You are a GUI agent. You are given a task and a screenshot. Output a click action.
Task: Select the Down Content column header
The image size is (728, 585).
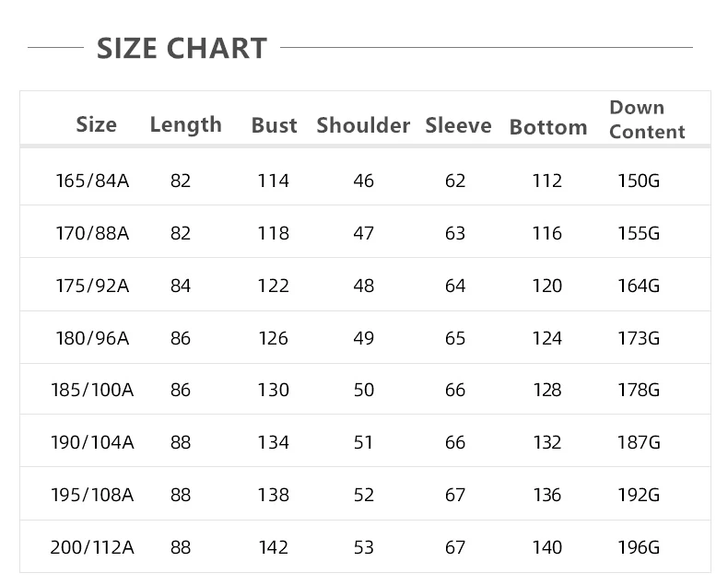coord(647,120)
